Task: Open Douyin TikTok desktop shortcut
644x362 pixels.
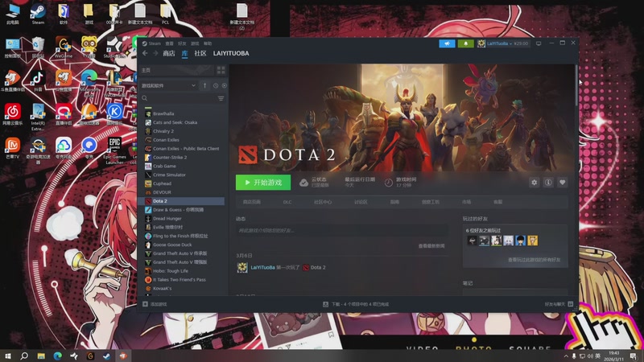Action: (38, 80)
